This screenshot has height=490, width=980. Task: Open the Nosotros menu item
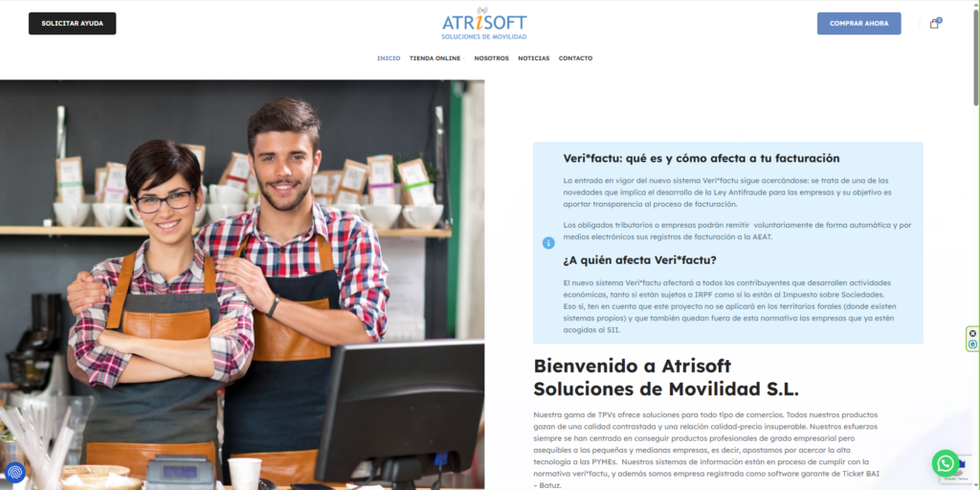point(491,58)
